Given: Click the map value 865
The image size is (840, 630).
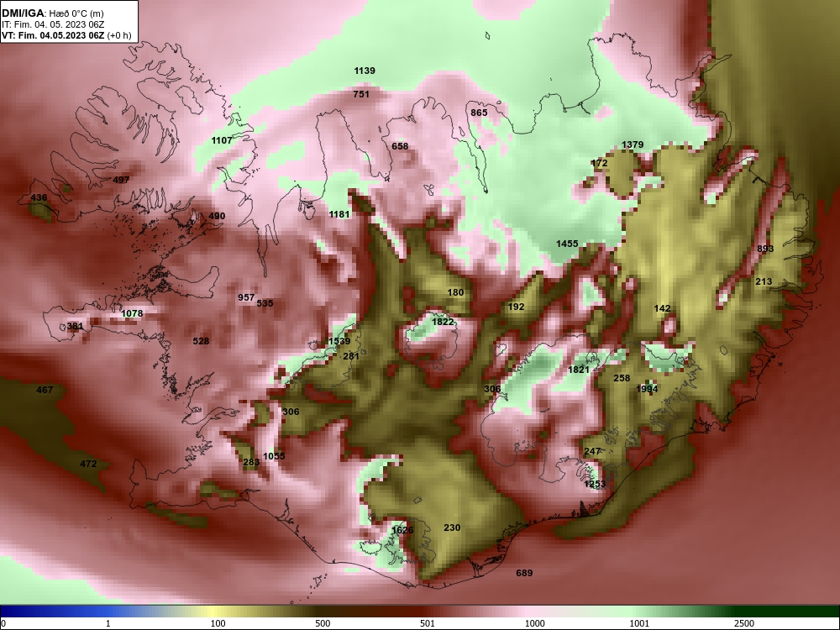Looking at the screenshot, I should click(479, 113).
